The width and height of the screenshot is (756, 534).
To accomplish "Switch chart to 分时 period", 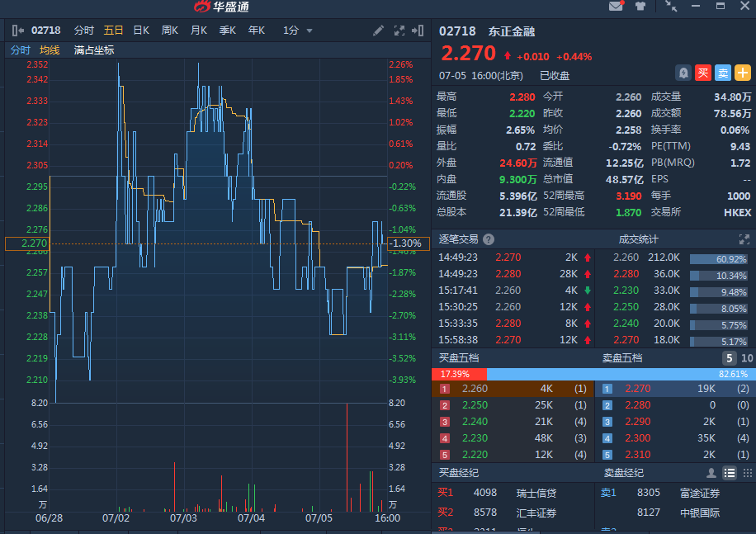I will click(x=84, y=31).
